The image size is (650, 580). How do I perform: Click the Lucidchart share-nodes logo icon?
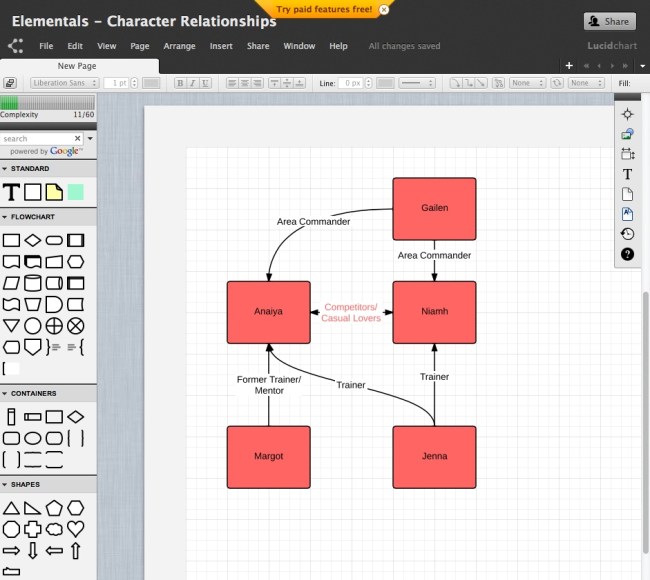click(15, 46)
